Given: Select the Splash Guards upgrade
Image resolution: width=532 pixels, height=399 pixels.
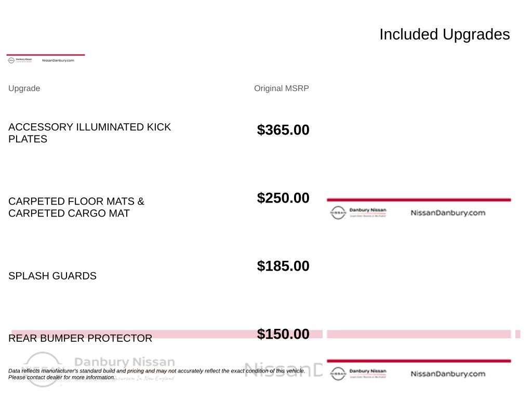Looking at the screenshot, I should (52, 276).
